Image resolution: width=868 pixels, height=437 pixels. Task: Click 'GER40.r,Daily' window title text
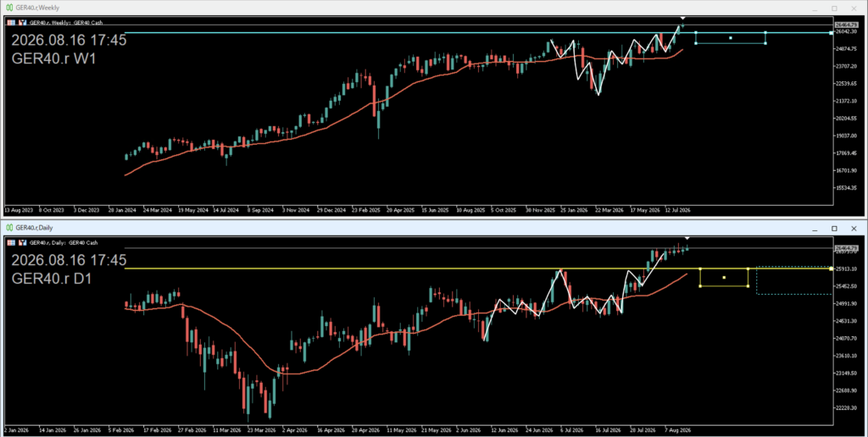pyautogui.click(x=34, y=228)
